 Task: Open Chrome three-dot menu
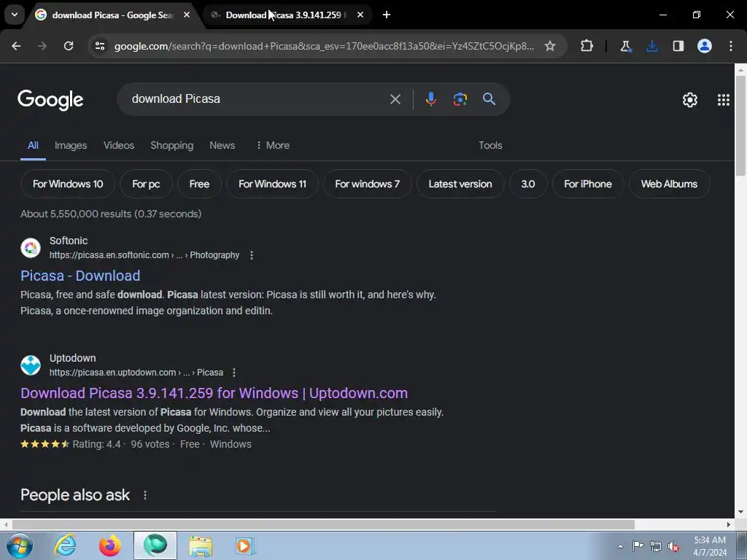731,46
